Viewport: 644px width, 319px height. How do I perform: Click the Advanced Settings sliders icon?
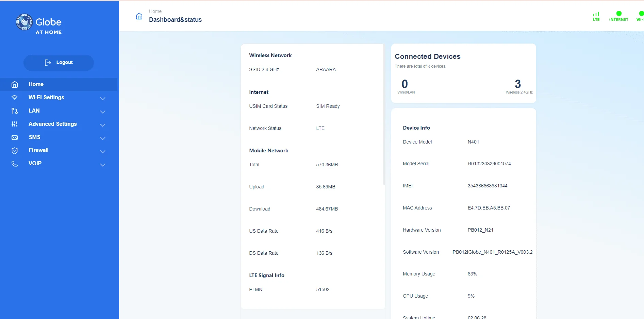pos(15,124)
